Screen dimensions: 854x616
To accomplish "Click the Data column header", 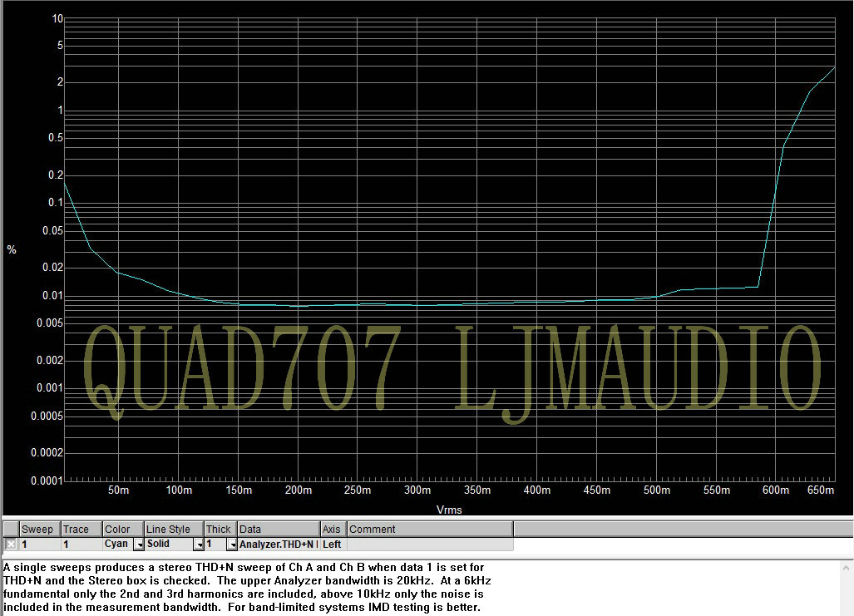I will [278, 530].
